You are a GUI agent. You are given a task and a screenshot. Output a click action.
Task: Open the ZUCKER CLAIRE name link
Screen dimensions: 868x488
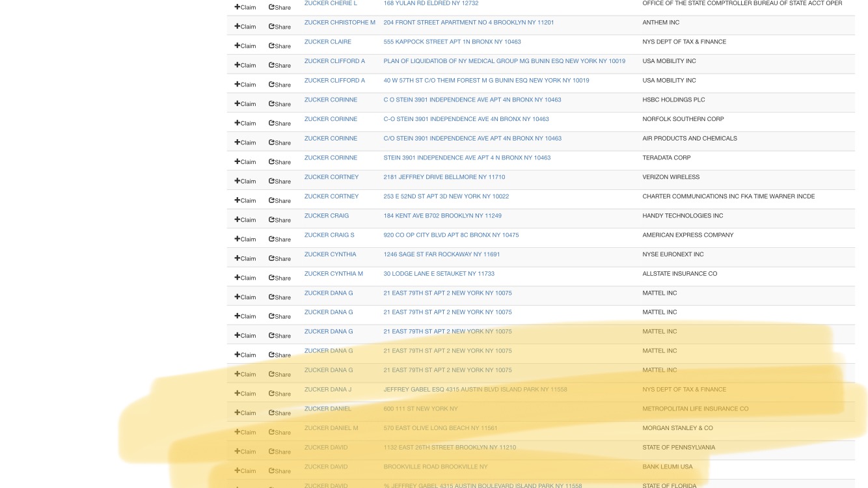[328, 42]
